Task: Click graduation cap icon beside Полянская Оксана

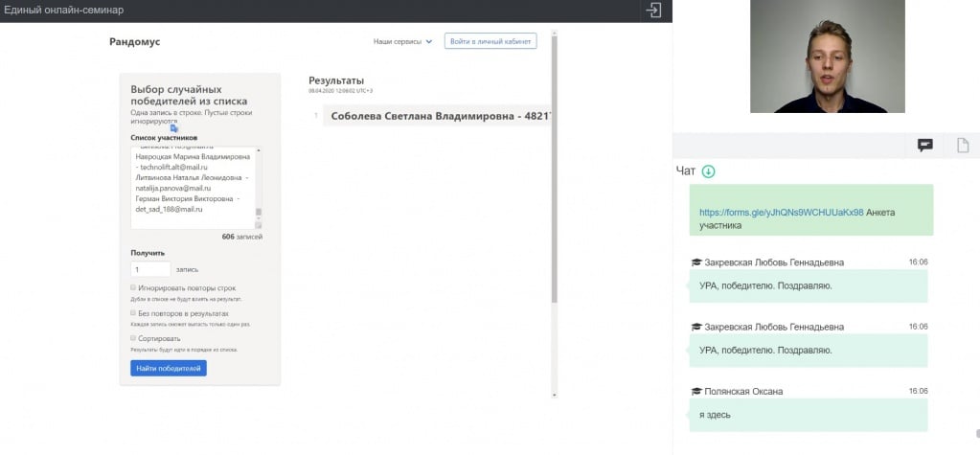Action: pyautogui.click(x=696, y=392)
